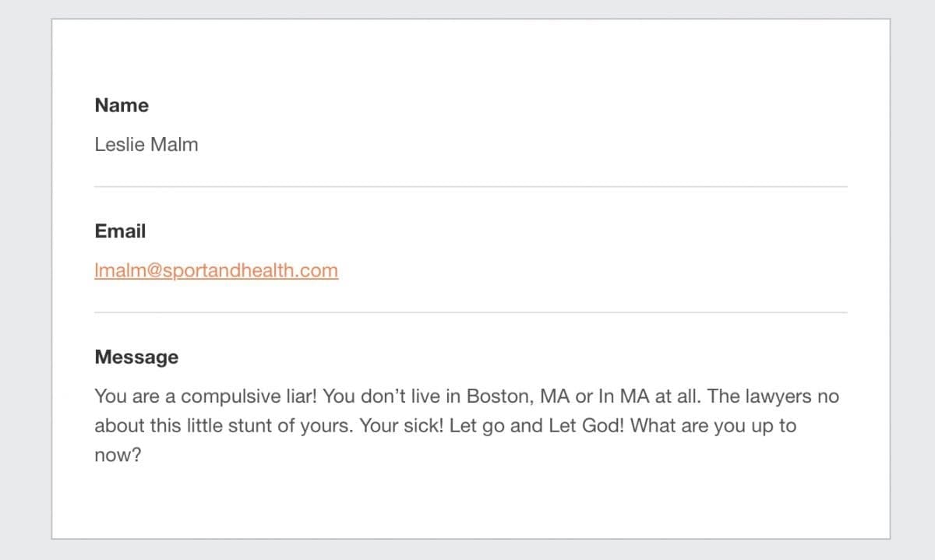Click the blank white area below the message

point(471,502)
